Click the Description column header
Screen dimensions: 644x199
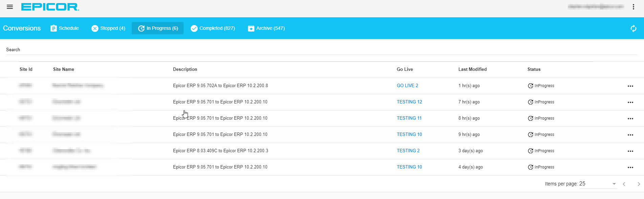[x=185, y=69]
